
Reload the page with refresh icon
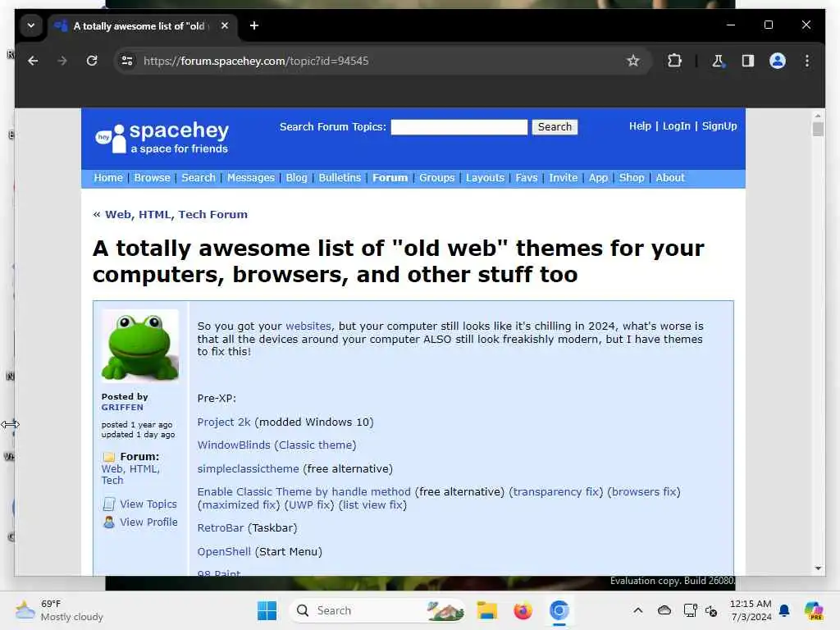click(x=92, y=61)
